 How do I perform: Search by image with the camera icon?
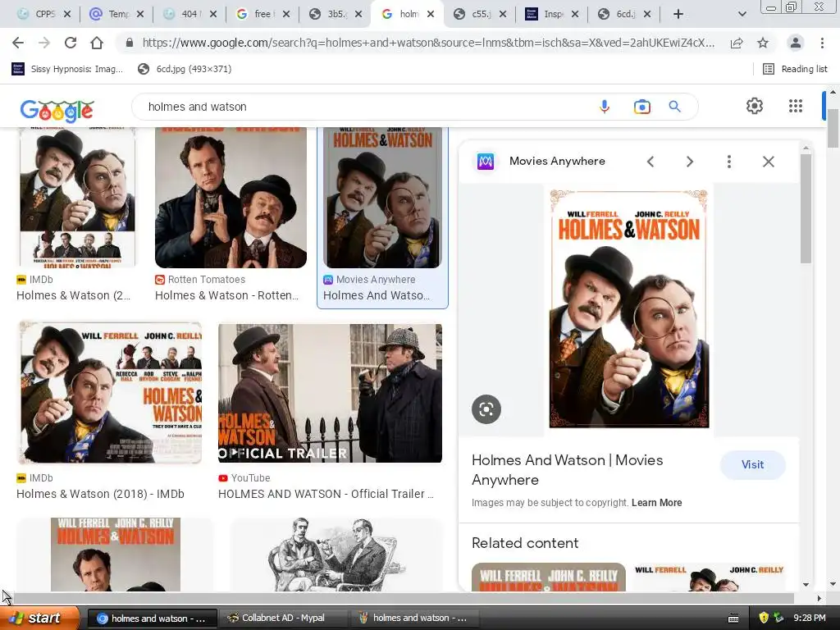tap(641, 107)
